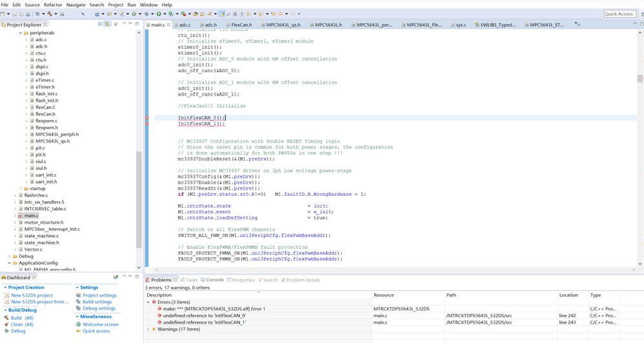Open dropdown arrow next to Run icon
This screenshot has width=644, height=343.
tap(165, 14)
